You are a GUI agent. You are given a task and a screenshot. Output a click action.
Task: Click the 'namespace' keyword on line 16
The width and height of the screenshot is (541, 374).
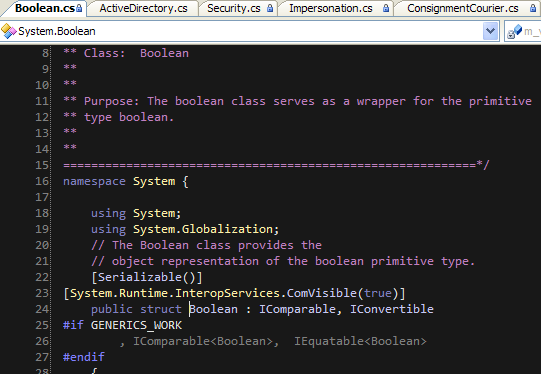tap(94, 181)
